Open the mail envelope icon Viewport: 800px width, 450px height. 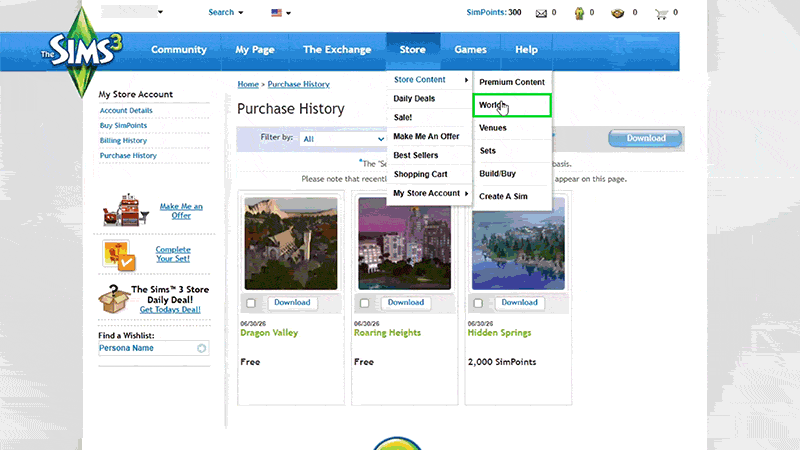(x=541, y=13)
